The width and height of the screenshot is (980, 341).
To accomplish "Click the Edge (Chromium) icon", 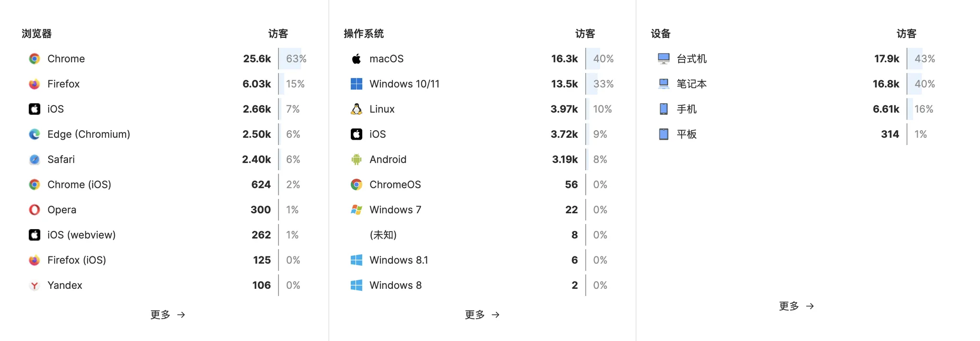I will pyautogui.click(x=34, y=134).
